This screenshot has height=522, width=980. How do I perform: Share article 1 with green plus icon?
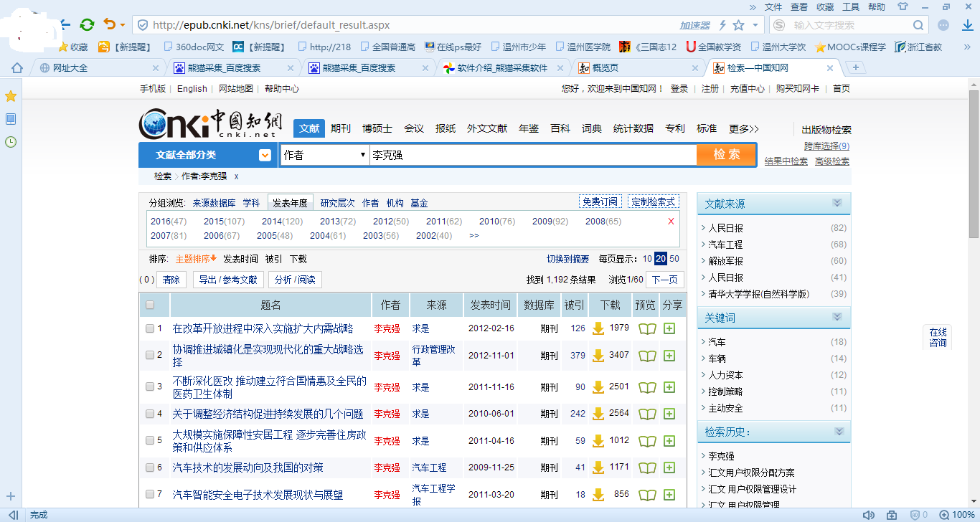coord(669,328)
